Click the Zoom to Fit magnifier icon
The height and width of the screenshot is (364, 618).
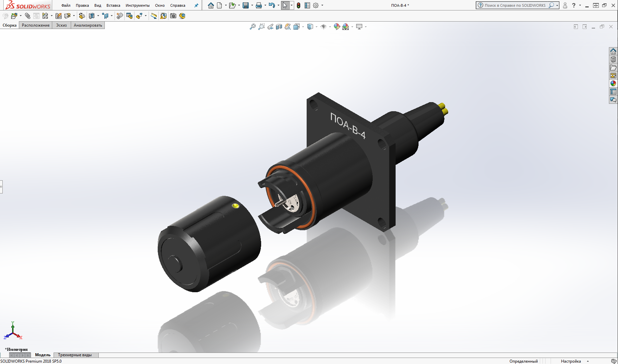pyautogui.click(x=252, y=27)
